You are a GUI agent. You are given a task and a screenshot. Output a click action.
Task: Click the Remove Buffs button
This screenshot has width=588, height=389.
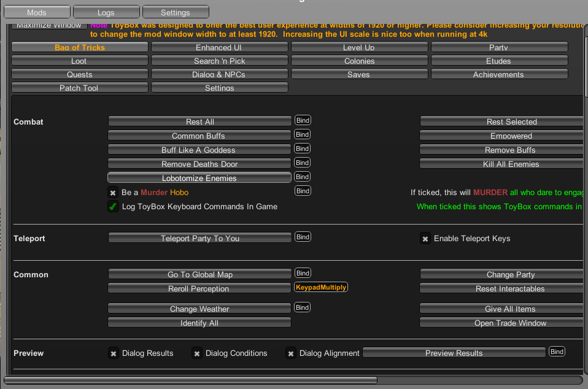[503, 150]
